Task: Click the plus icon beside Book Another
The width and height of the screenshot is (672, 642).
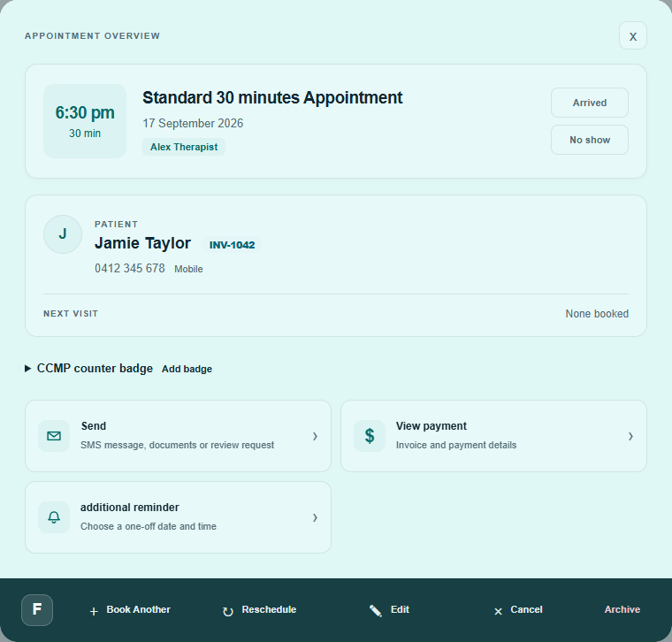Action: 94,611
